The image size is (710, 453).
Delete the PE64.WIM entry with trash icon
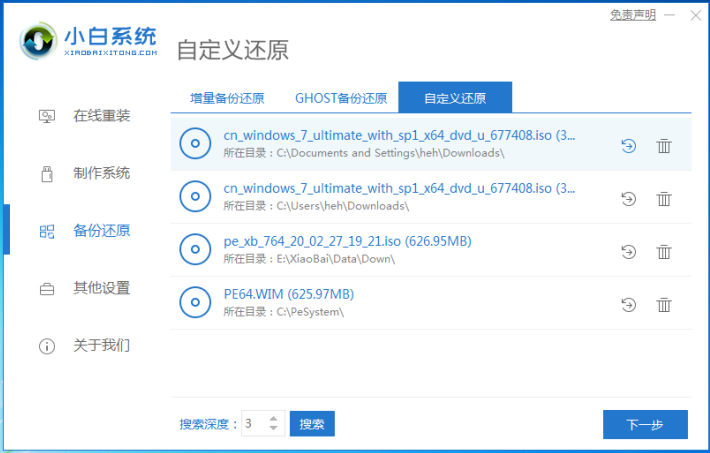pyautogui.click(x=664, y=305)
